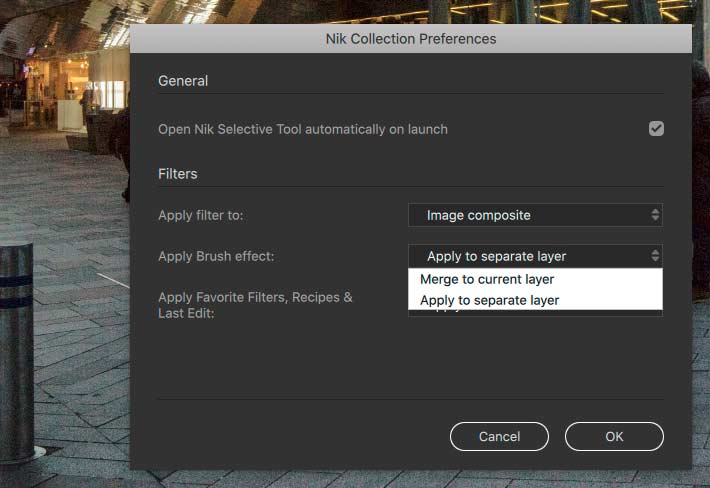Click Apply Favorite Filters, Recipes & Last Edit label
Image resolution: width=710 pixels, height=488 pixels.
click(255, 305)
